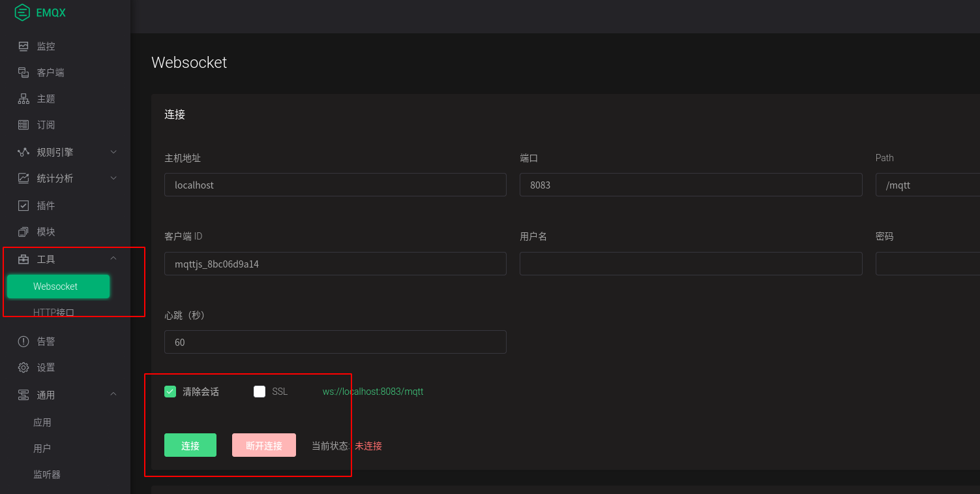Collapse the 通用 submenu chevron

click(113, 394)
